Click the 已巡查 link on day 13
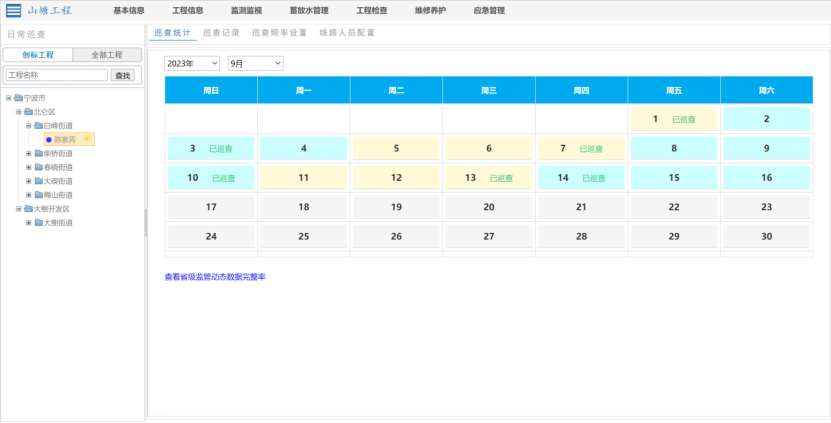 coord(501,178)
